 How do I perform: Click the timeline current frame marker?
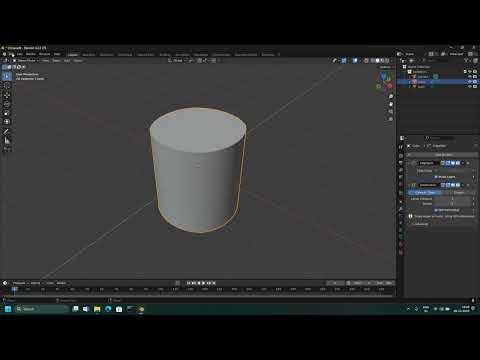tap(14, 289)
